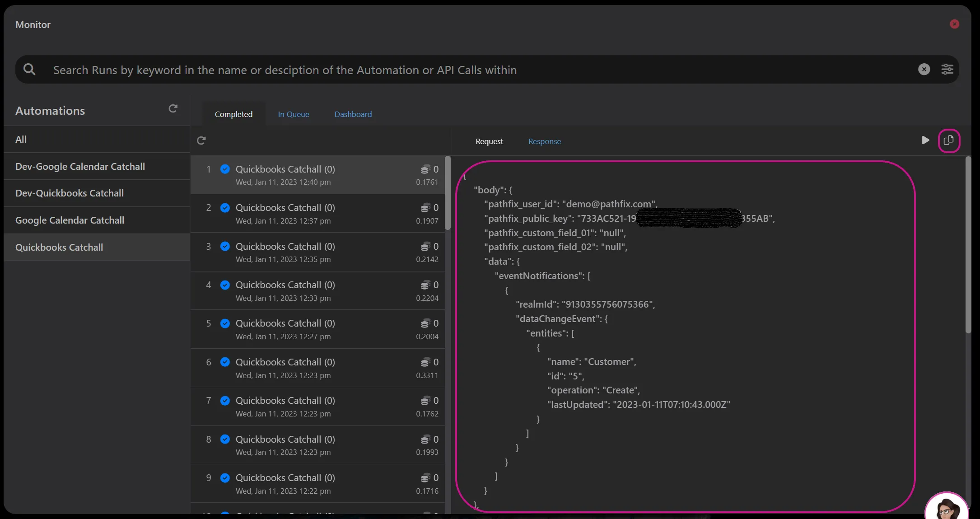
Task: Refresh the completed runs list
Action: pyautogui.click(x=201, y=140)
